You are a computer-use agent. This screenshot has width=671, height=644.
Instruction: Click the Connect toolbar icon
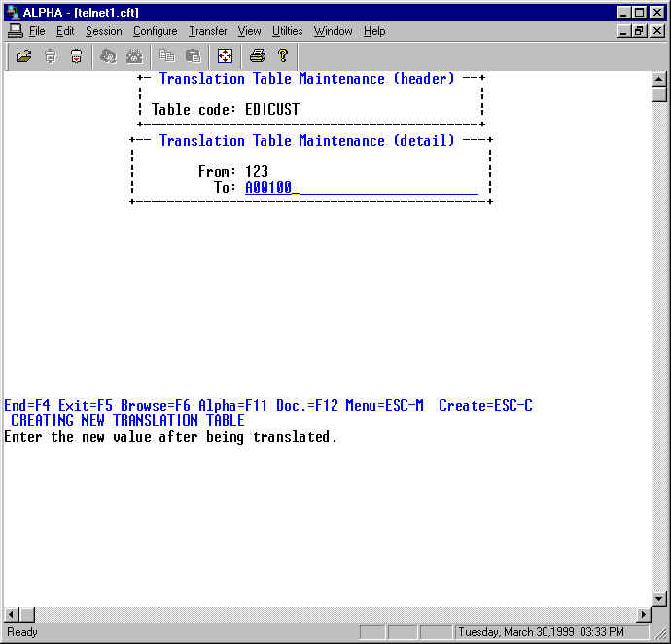[x=51, y=56]
